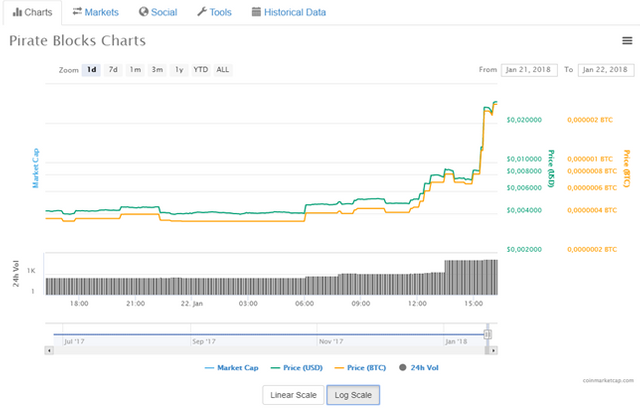Click the To date field
Viewport: 640px width, 409px height.
click(x=606, y=70)
